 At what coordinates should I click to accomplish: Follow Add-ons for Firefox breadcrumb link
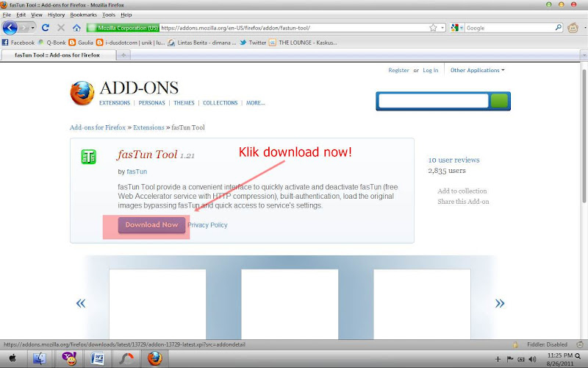click(98, 127)
